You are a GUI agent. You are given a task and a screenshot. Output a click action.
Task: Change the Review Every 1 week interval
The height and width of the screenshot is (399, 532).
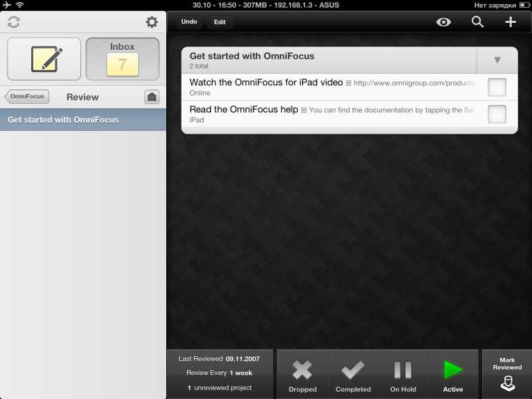219,373
